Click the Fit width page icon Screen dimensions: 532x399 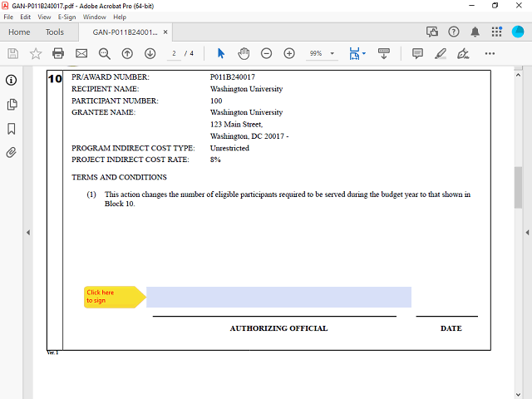pyautogui.click(x=354, y=53)
